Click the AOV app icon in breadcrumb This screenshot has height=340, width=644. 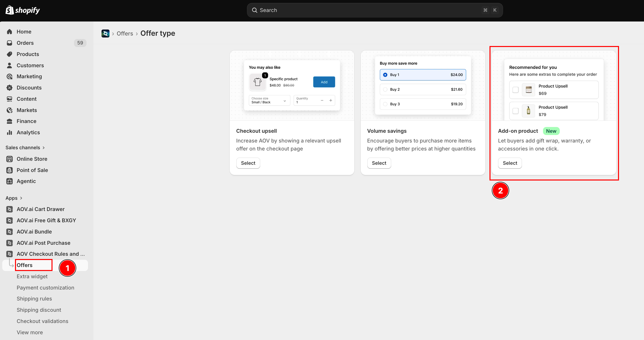105,33
